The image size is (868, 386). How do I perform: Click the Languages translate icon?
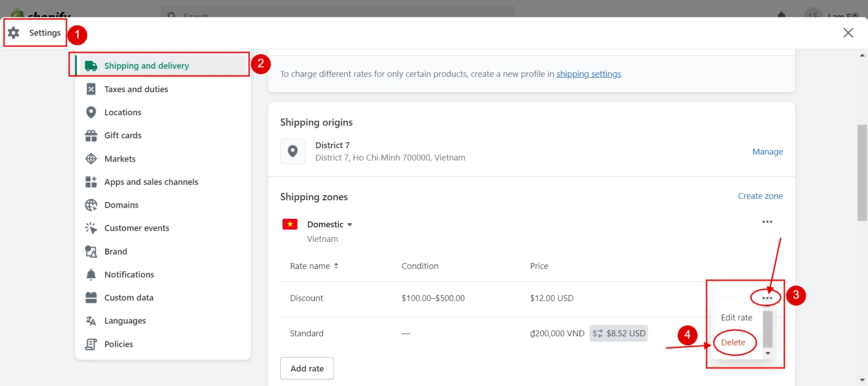91,320
